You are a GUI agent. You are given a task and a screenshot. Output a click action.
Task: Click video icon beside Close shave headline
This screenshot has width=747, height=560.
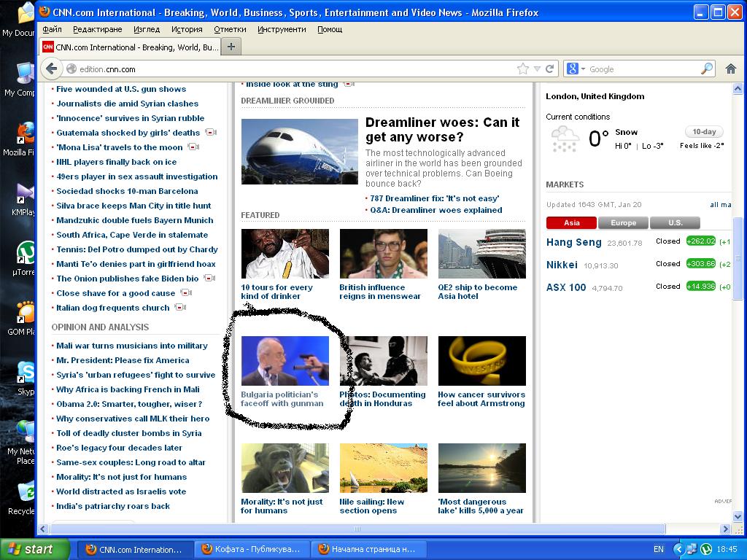click(186, 293)
